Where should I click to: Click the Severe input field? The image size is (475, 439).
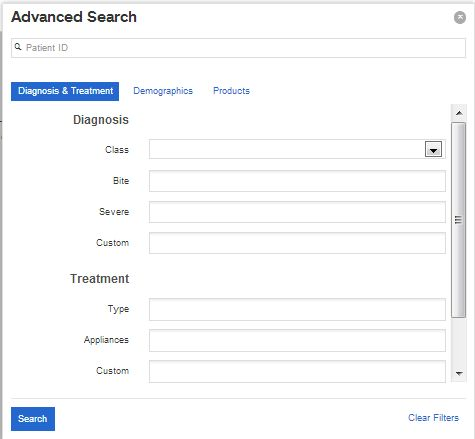pyautogui.click(x=297, y=212)
